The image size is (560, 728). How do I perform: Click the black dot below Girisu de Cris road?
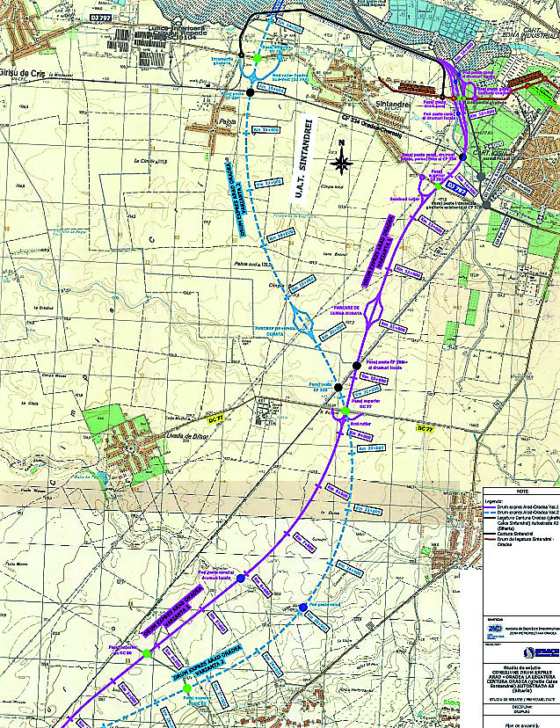(251, 92)
